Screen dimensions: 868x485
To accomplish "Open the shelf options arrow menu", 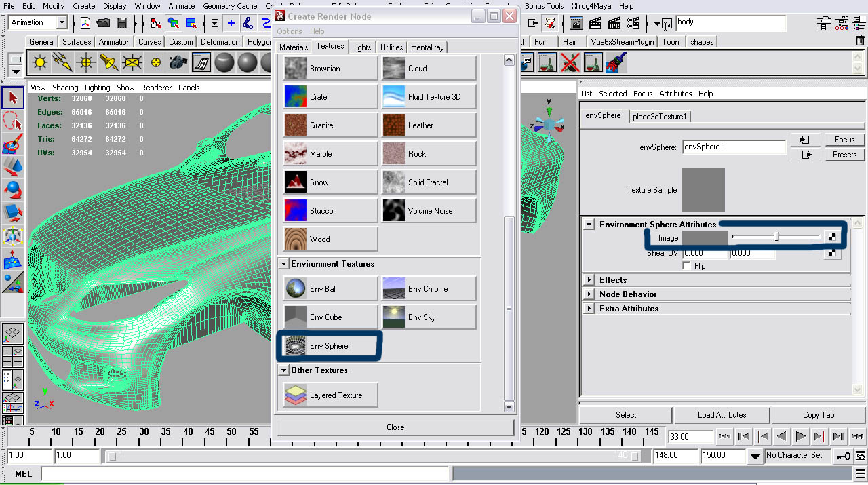I will pos(15,71).
